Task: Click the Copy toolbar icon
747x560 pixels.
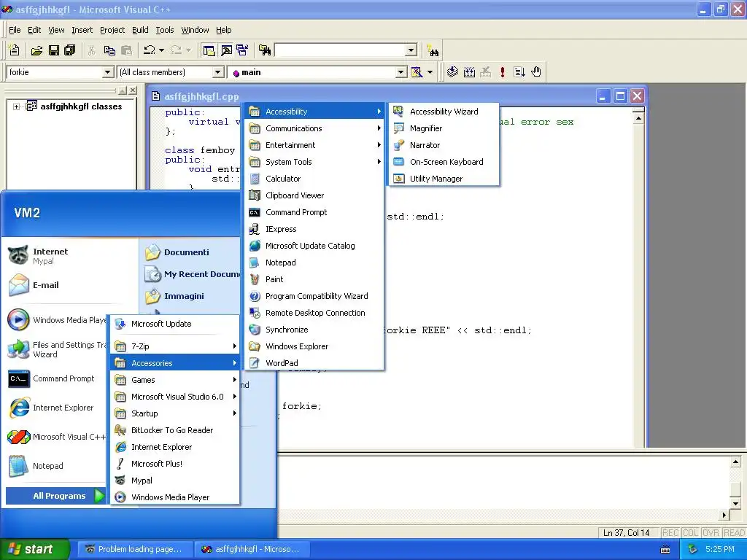Action: click(x=109, y=50)
